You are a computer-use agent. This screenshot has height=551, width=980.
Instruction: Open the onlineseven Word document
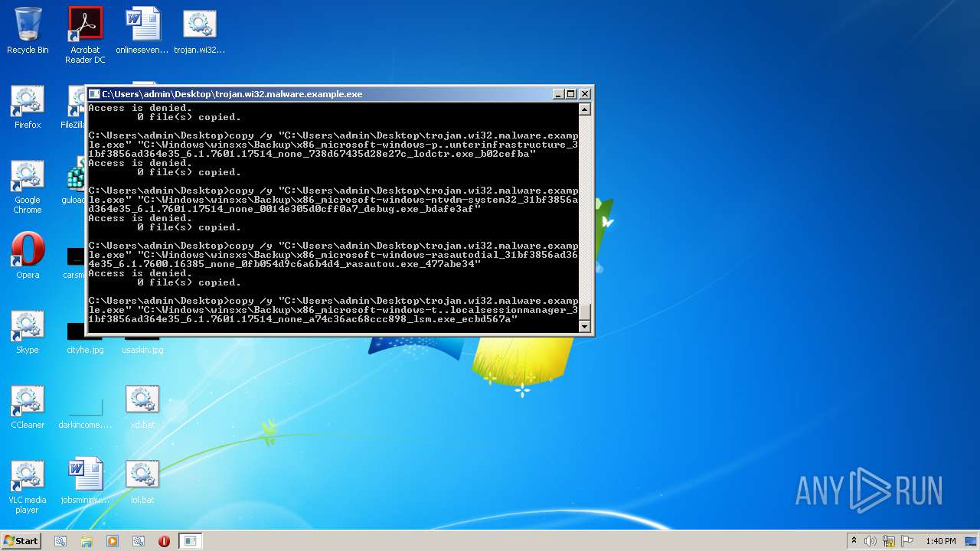142,31
